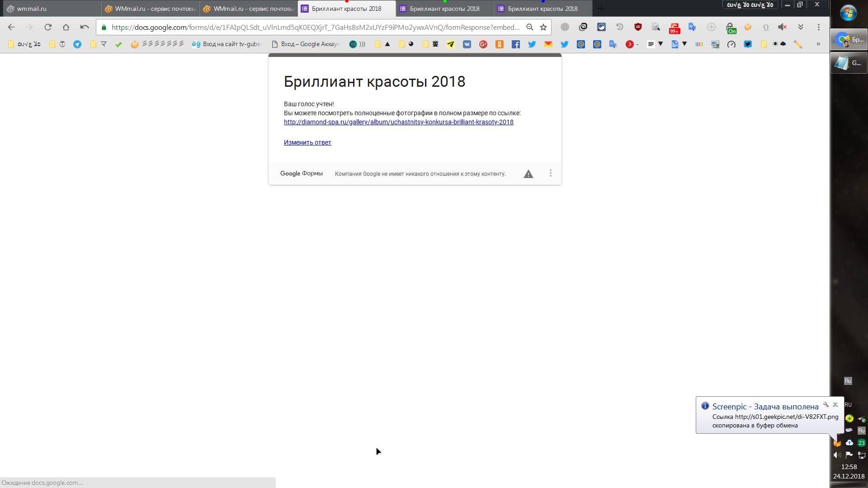
Task: Open the Google Translate extension icon
Action: 692,27
